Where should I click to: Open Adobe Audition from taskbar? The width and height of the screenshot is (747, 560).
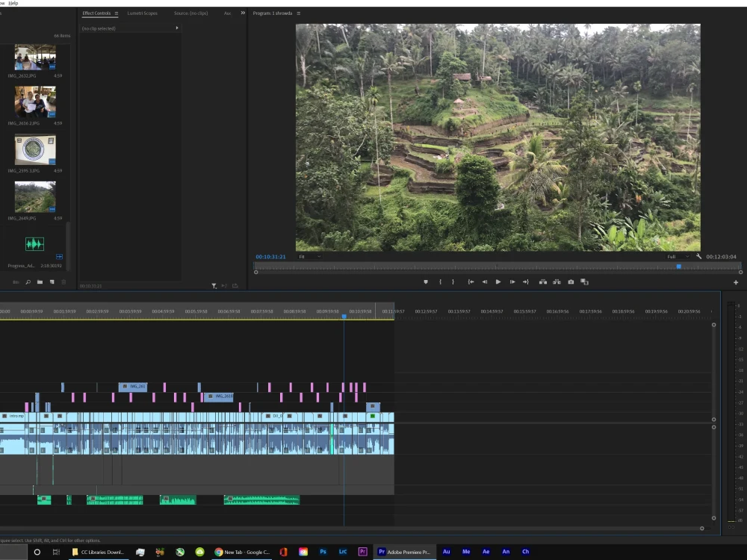447,552
